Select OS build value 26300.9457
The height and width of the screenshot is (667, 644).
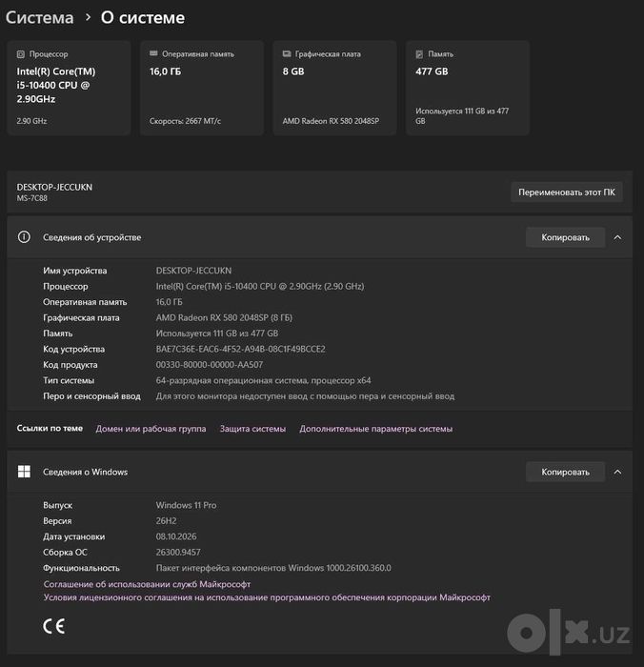178,552
